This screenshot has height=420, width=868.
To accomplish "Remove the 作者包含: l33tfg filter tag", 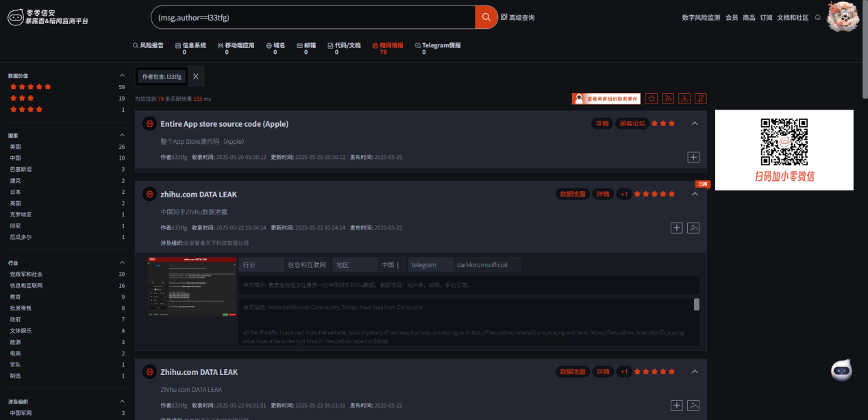I will (195, 77).
